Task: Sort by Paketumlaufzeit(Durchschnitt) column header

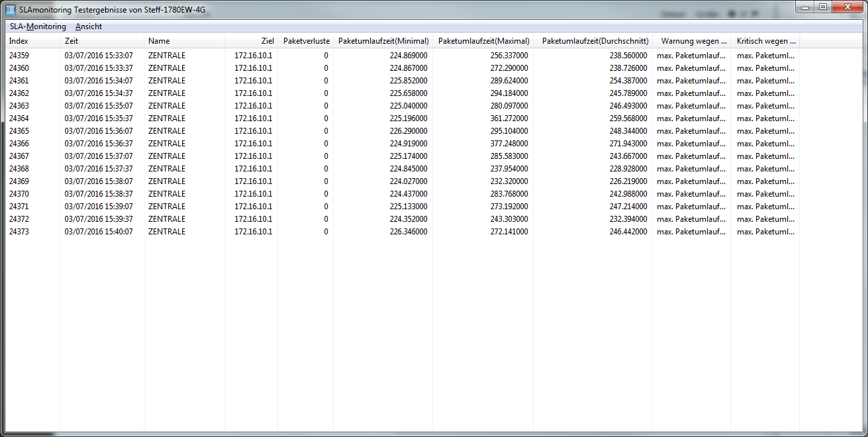Action: pyautogui.click(x=595, y=41)
